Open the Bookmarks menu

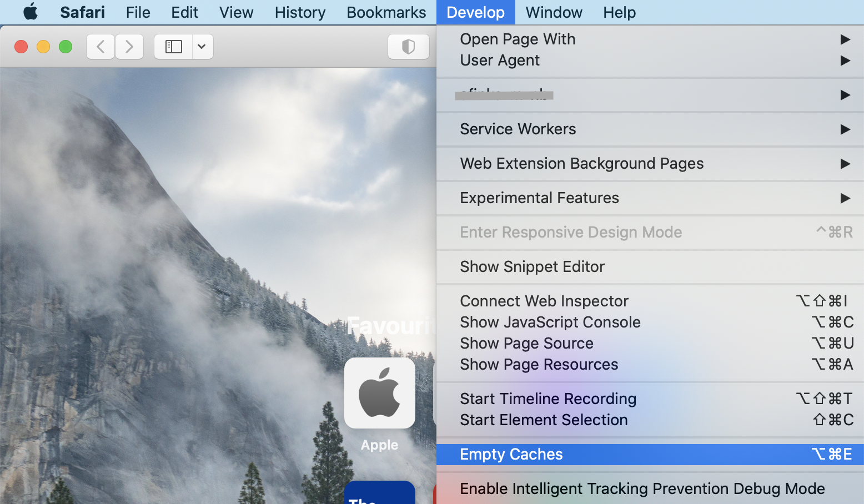[386, 12]
